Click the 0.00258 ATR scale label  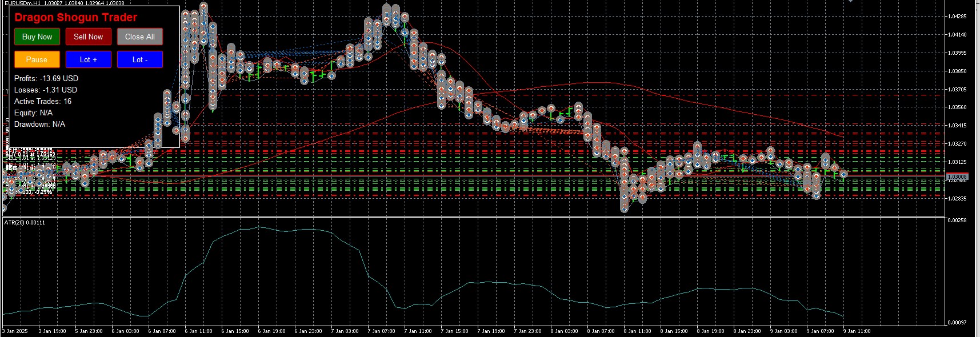[x=957, y=220]
